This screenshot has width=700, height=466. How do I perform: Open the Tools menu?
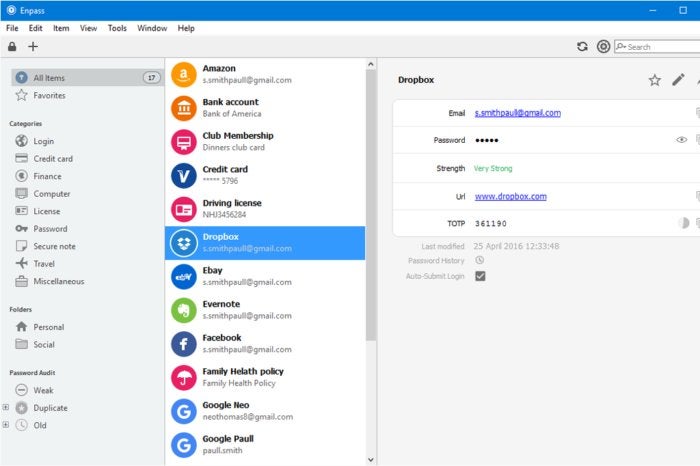click(117, 28)
